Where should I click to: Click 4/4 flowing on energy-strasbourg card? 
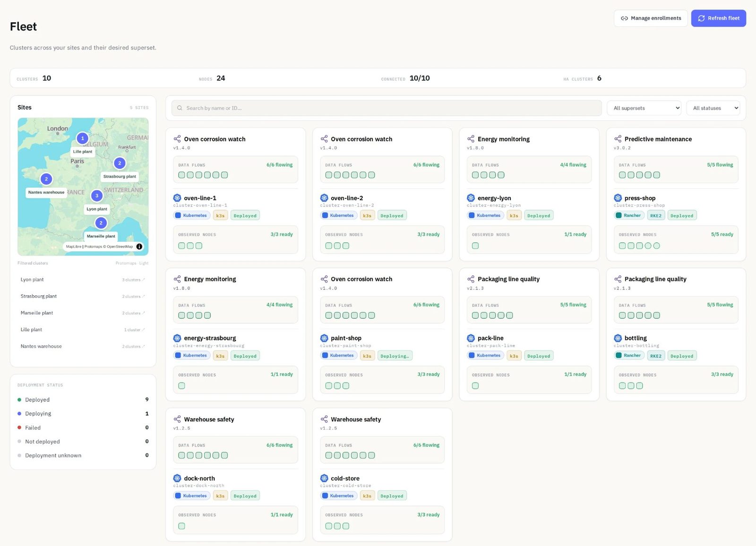(x=279, y=305)
